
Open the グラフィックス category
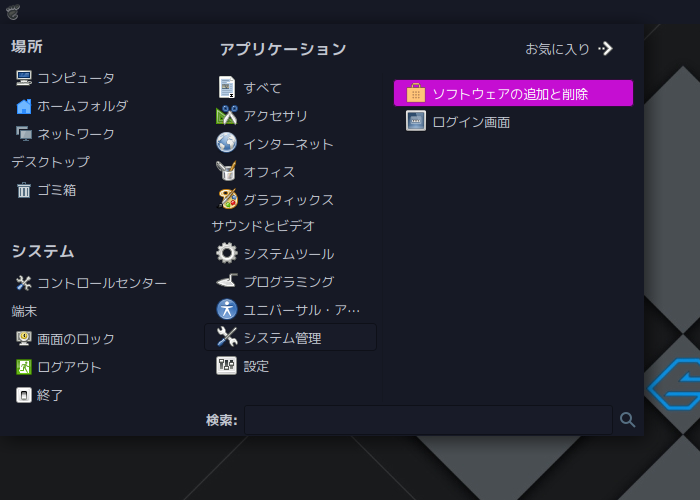coord(290,200)
